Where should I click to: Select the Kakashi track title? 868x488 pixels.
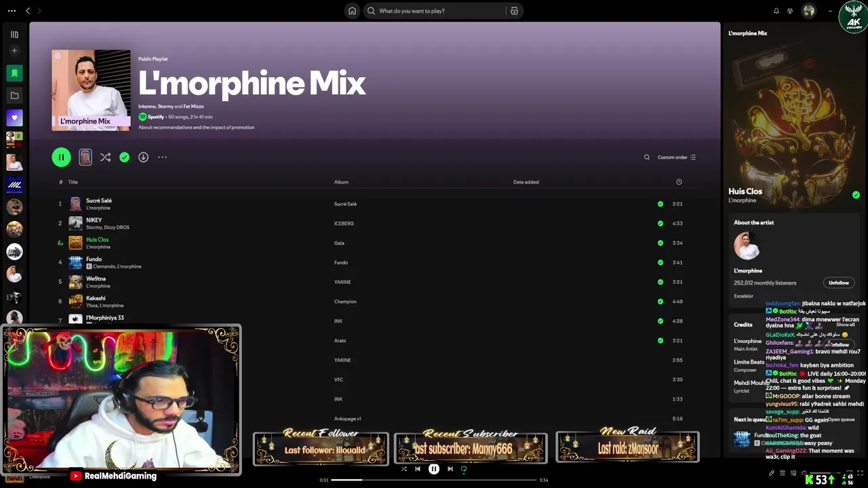pos(96,298)
